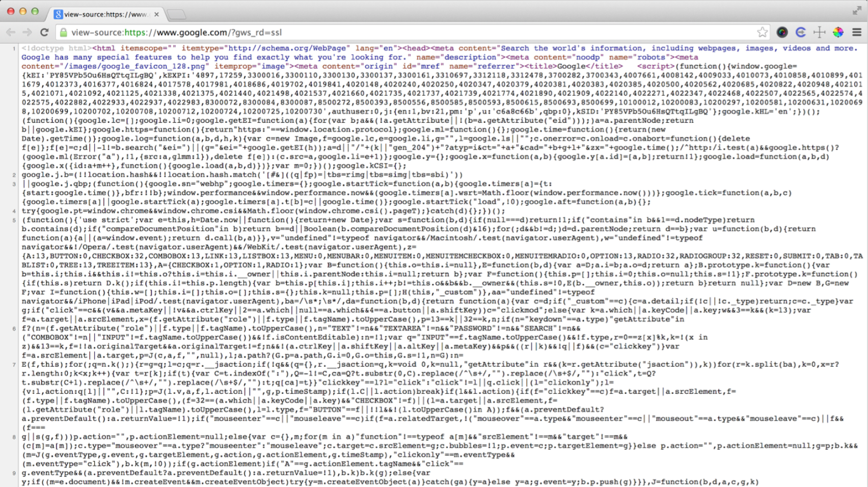
Task: Open the dark camera lens extension
Action: click(x=782, y=33)
